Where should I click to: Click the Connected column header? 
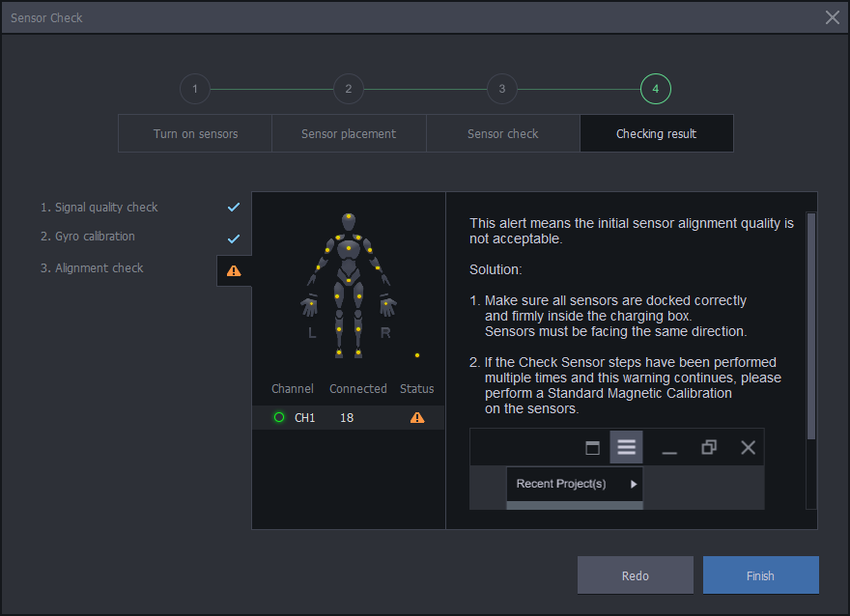point(357,388)
